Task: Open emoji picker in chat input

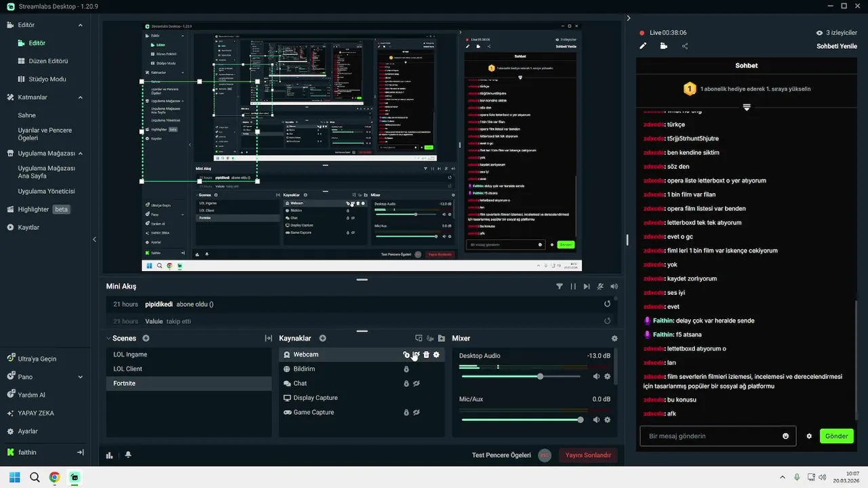Action: click(x=786, y=436)
